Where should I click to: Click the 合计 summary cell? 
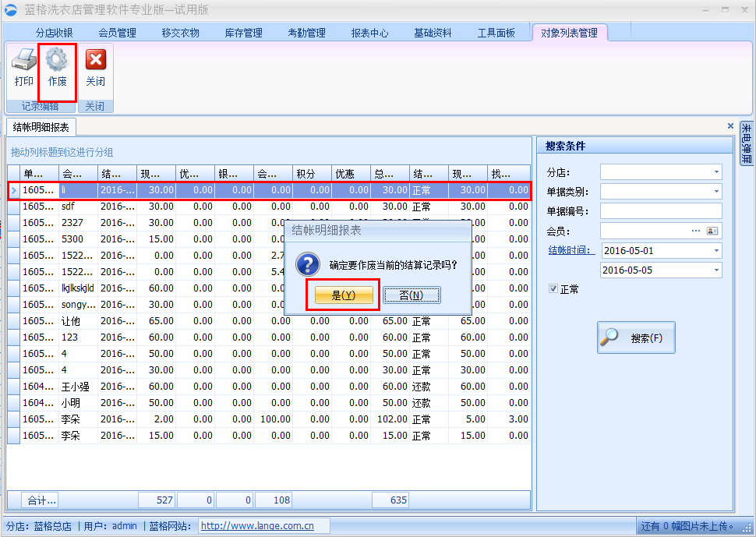pyautogui.click(x=40, y=500)
